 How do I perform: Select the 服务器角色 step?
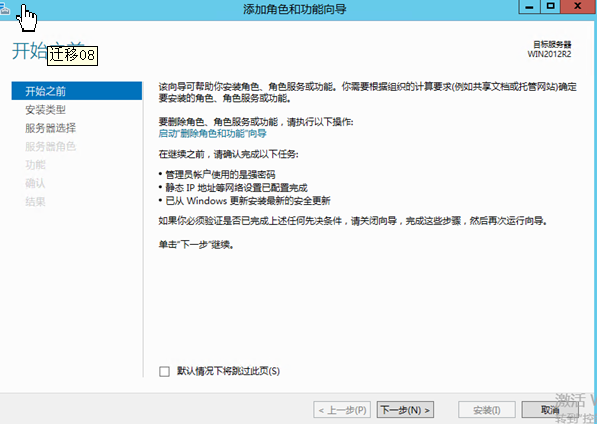tap(50, 146)
